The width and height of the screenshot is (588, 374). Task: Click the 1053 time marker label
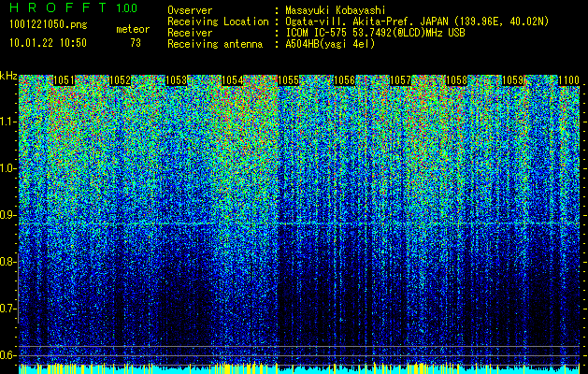point(177,80)
